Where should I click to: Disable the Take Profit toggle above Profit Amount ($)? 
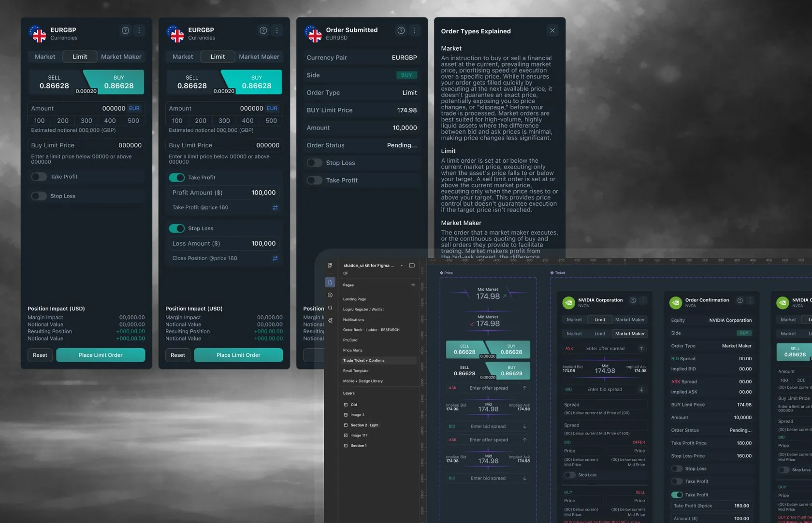click(177, 177)
